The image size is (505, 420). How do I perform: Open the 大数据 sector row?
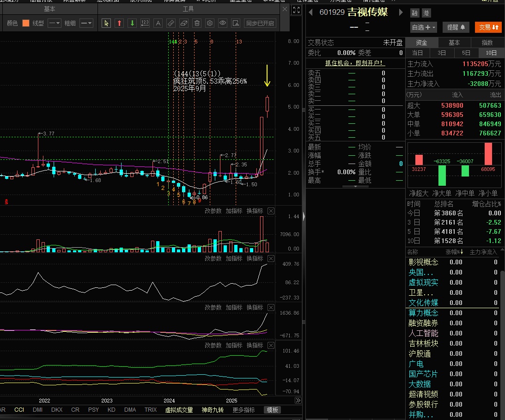[453, 384]
